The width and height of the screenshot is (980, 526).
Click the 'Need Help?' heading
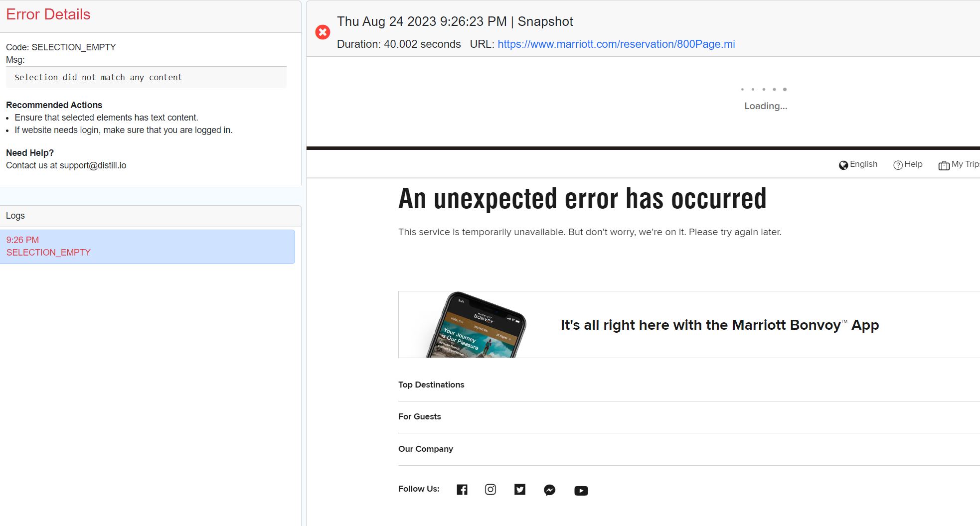pos(30,153)
